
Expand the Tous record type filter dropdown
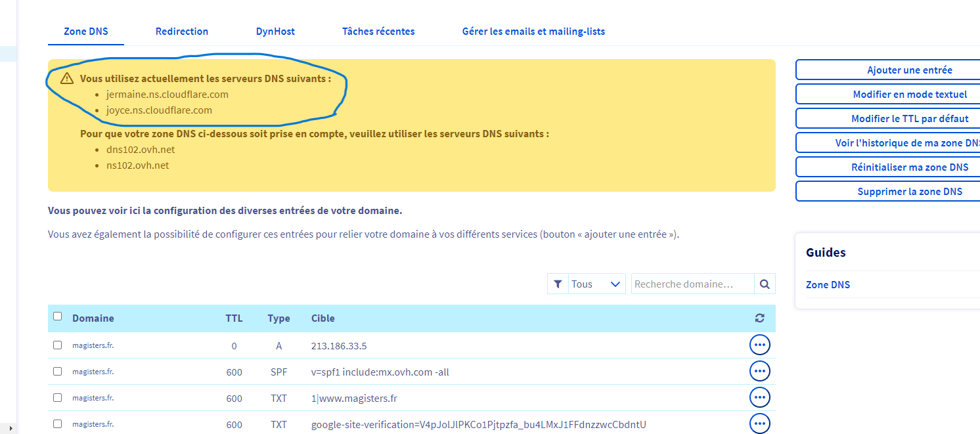596,284
